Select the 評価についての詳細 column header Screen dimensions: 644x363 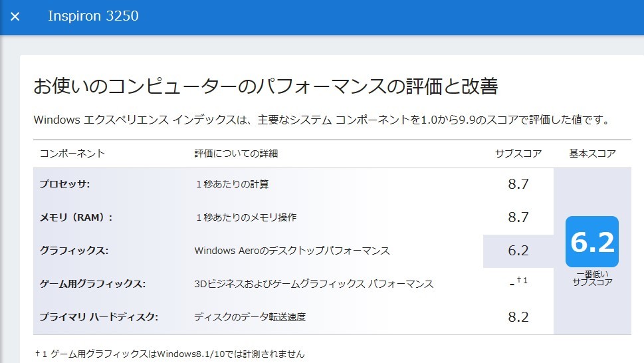tap(236, 154)
